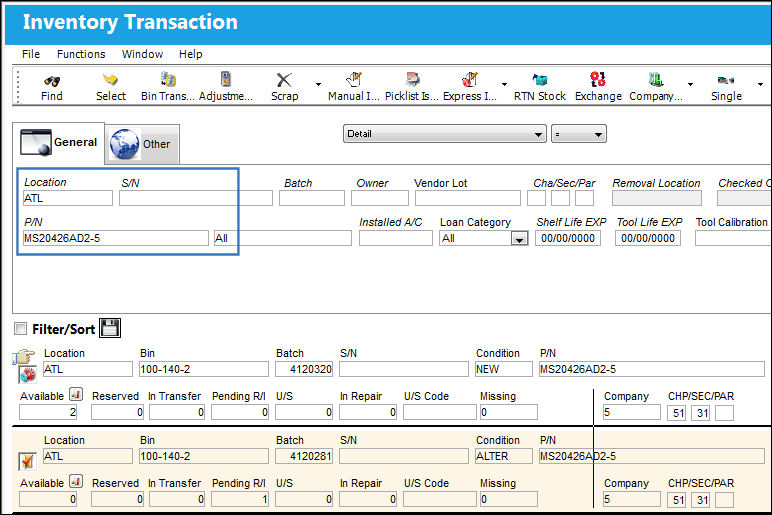Switch to the Other tab
Image resolution: width=772 pixels, height=515 pixels.
(142, 144)
